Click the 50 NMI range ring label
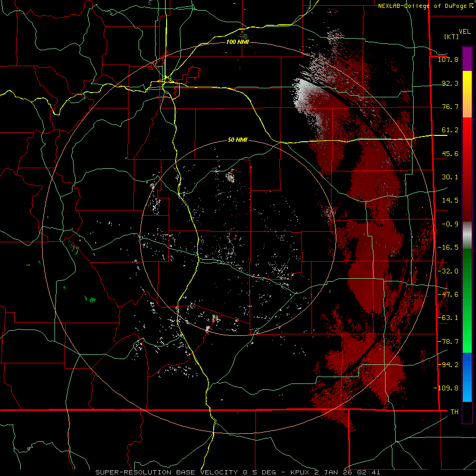 coord(237,140)
